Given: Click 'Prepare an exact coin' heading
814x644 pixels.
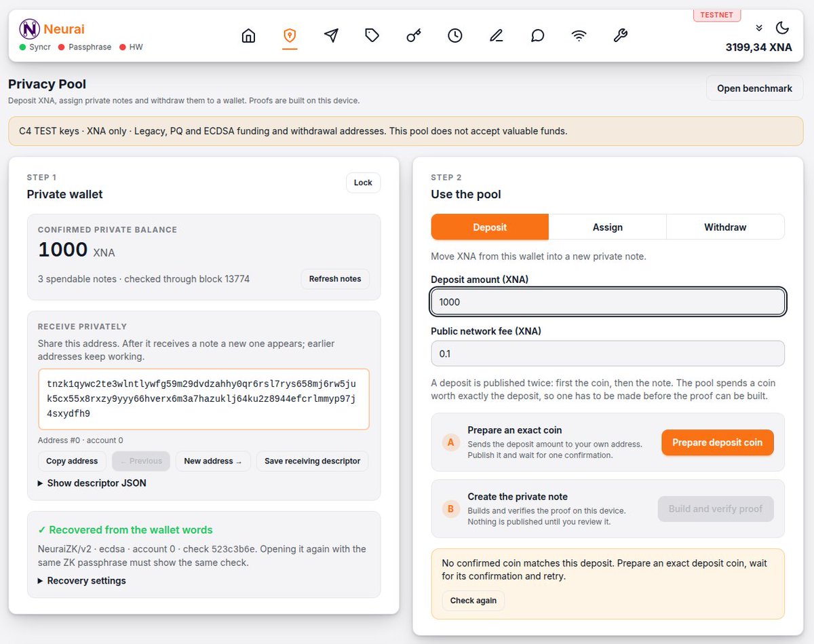Looking at the screenshot, I should click(515, 430).
